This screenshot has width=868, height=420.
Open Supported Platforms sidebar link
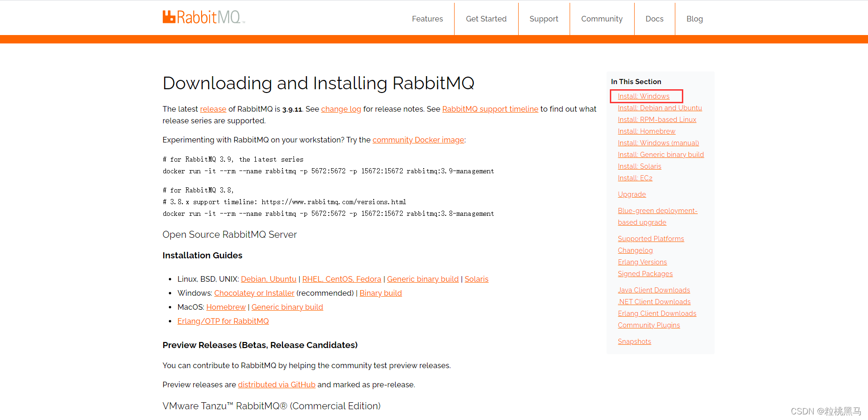651,239
